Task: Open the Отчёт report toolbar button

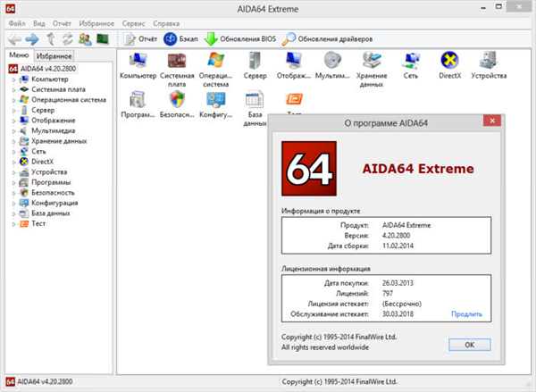Action: coord(140,39)
